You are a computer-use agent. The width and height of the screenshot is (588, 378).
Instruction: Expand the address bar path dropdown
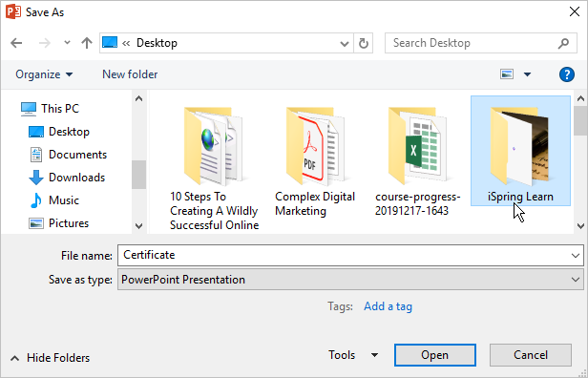click(345, 44)
